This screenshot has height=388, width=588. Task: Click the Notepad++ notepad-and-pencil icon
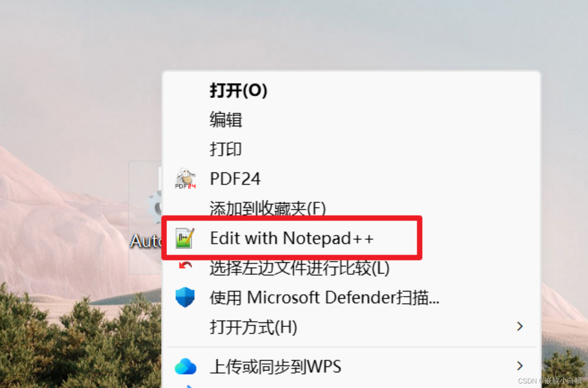point(185,238)
